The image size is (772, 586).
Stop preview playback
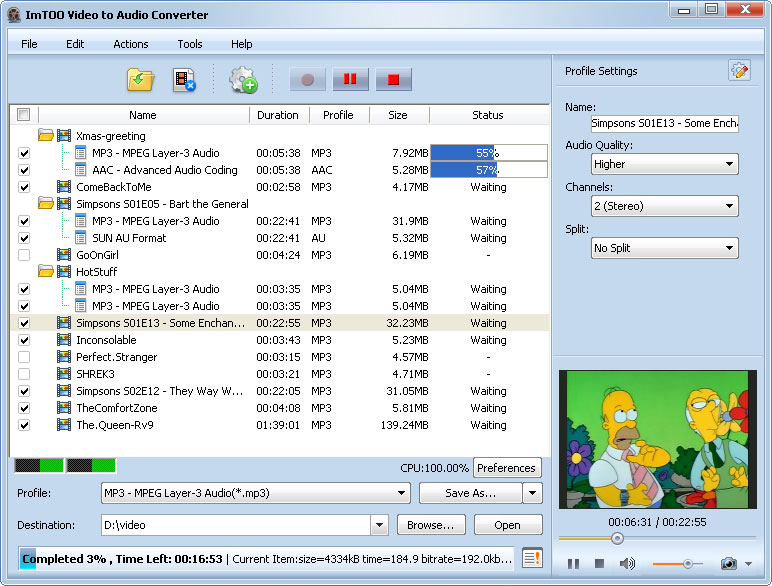click(599, 563)
